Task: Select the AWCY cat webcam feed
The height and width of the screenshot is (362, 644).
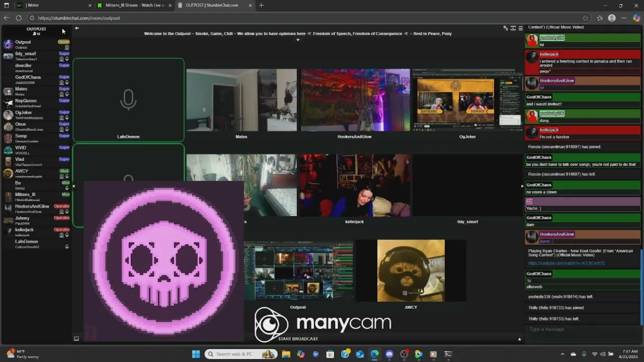Action: coord(411,270)
